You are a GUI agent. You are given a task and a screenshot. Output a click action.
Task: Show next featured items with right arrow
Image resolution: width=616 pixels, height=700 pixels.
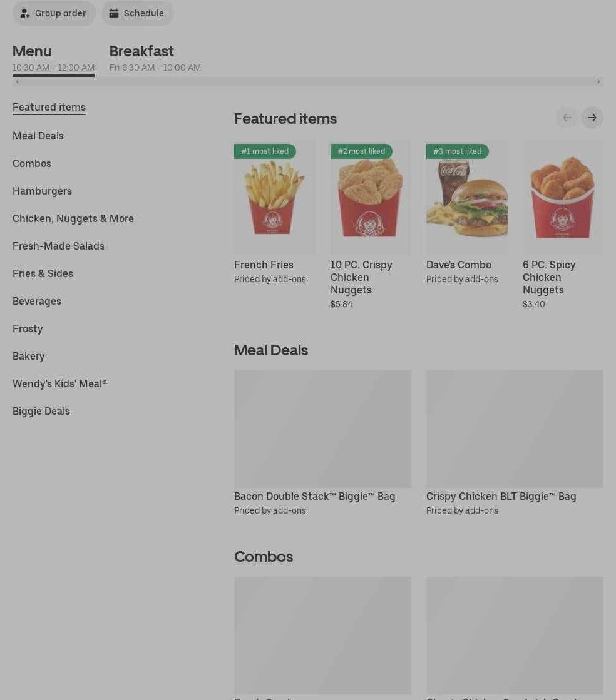coord(592,118)
